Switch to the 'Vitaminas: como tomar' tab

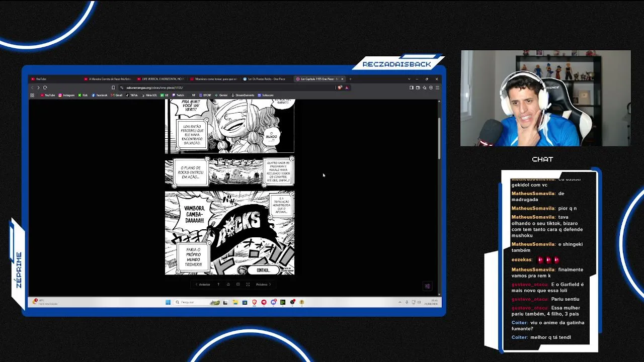pyautogui.click(x=214, y=79)
